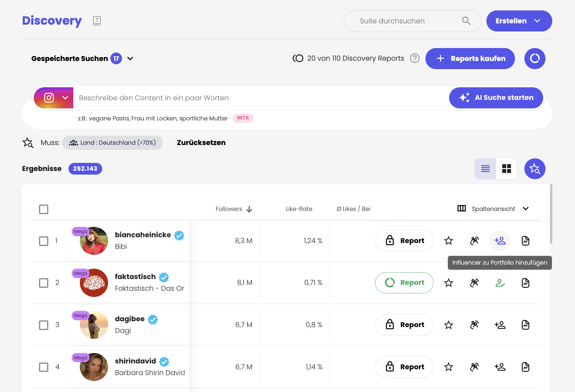This screenshot has width=575, height=392.
Task: Select the checkbox for row 4 shirindavid
Action: (x=44, y=367)
